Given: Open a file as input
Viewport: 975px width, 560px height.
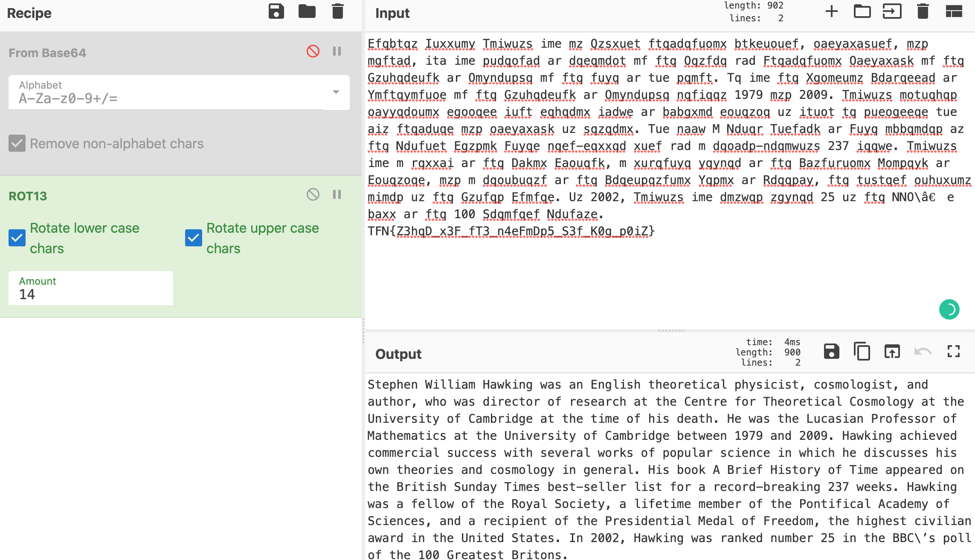Looking at the screenshot, I should tap(862, 12).
